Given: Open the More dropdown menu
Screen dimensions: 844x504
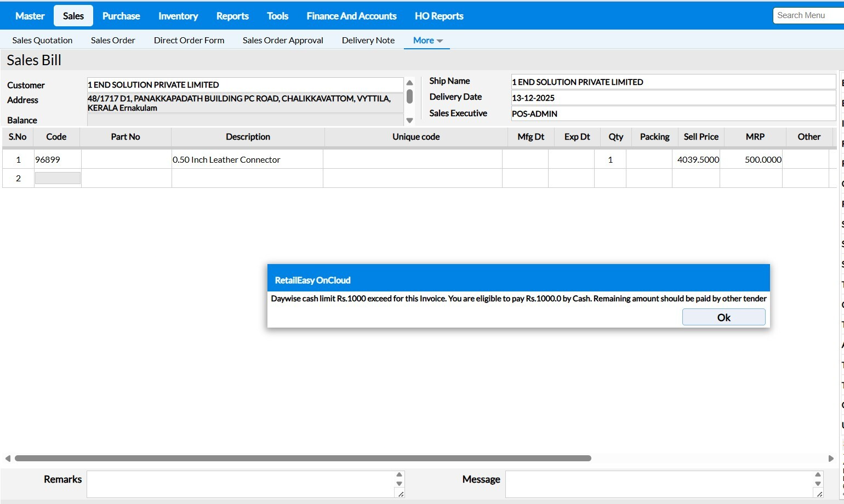Looking at the screenshot, I should (427, 40).
